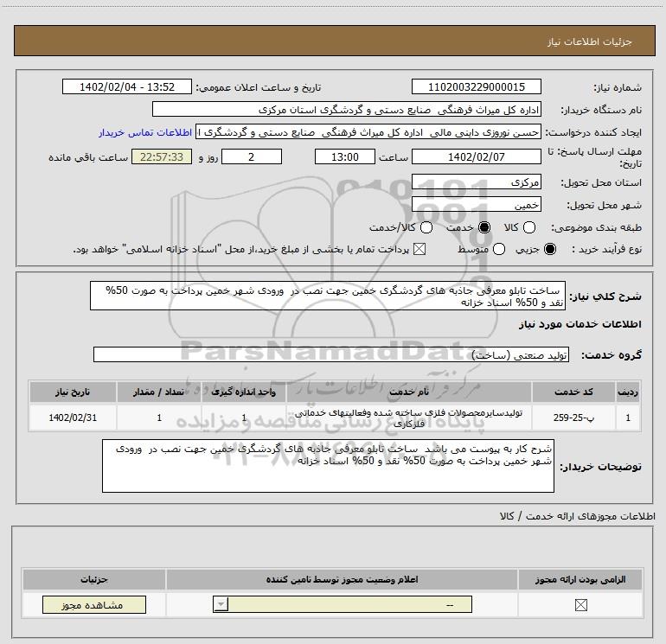The height and width of the screenshot is (644, 666).
Task: Toggle Islamic treasury bonds payment checkbox
Action: [419, 249]
